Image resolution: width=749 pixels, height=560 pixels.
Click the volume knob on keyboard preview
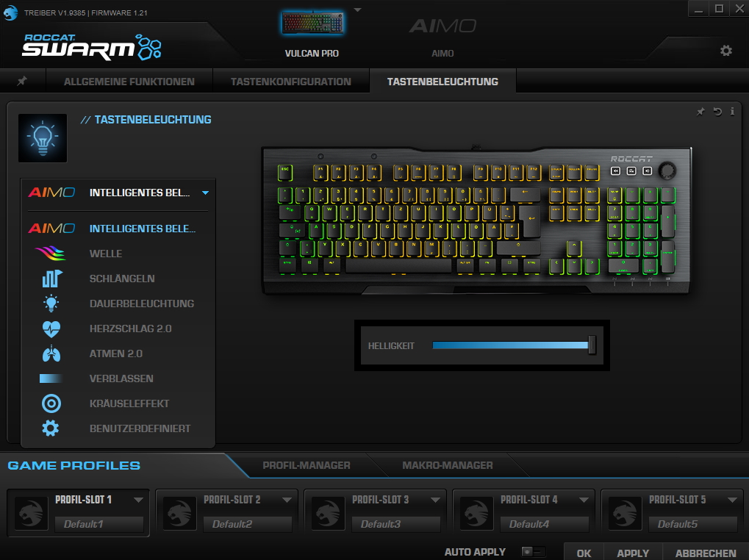coord(667,170)
